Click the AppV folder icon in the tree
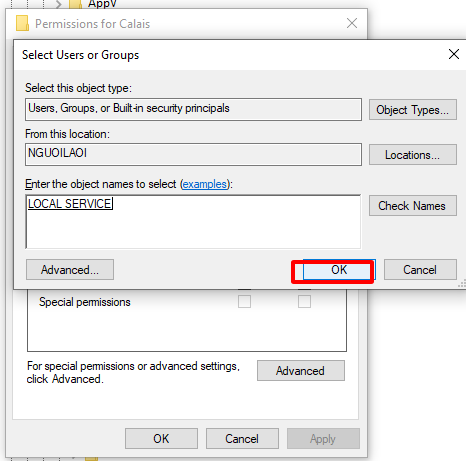This screenshot has height=461, width=466. [75, 4]
